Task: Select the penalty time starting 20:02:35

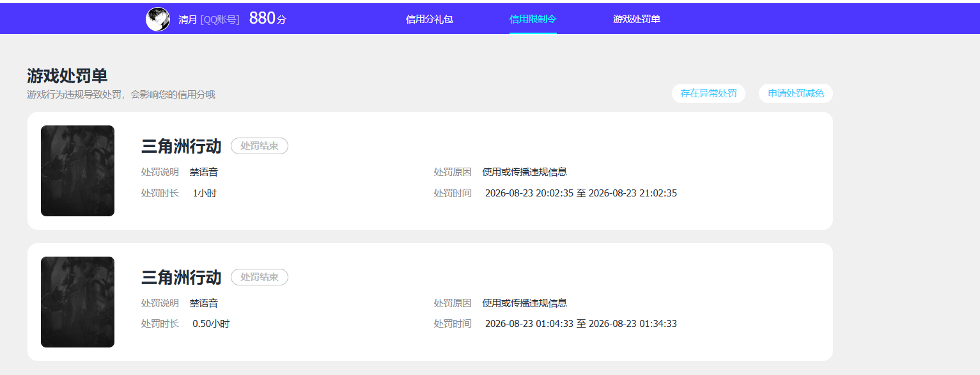Action: click(581, 193)
